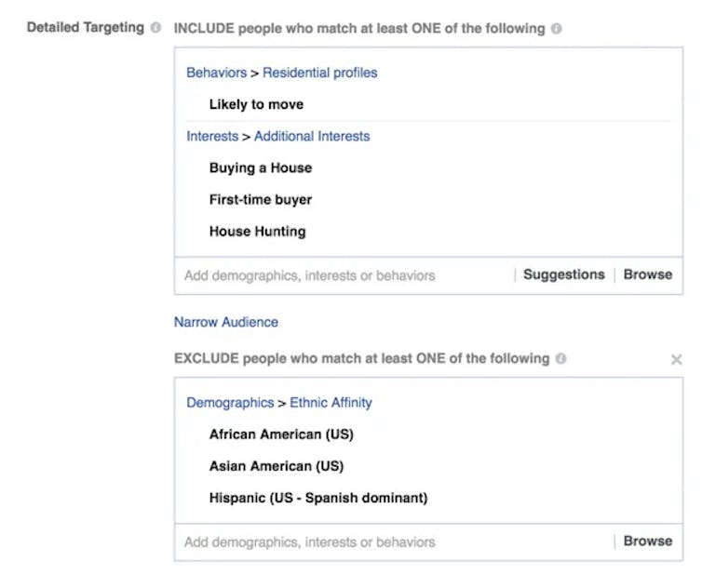The width and height of the screenshot is (702, 588).
Task: Click info icon beside EXCLUDE people heading
Action: click(560, 359)
